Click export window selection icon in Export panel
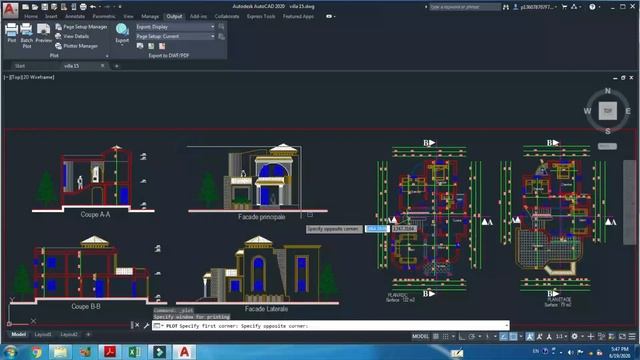The width and height of the screenshot is (640, 360). point(221,27)
